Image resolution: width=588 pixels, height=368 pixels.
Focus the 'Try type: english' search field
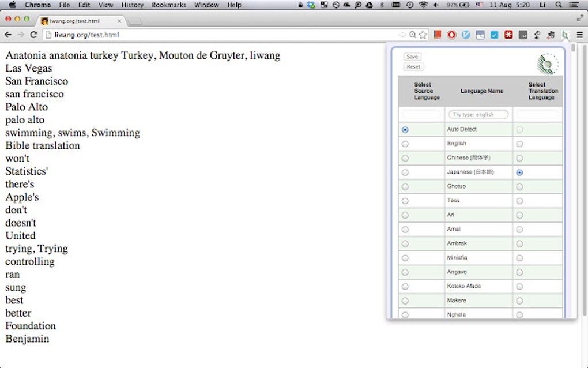pyautogui.click(x=478, y=114)
